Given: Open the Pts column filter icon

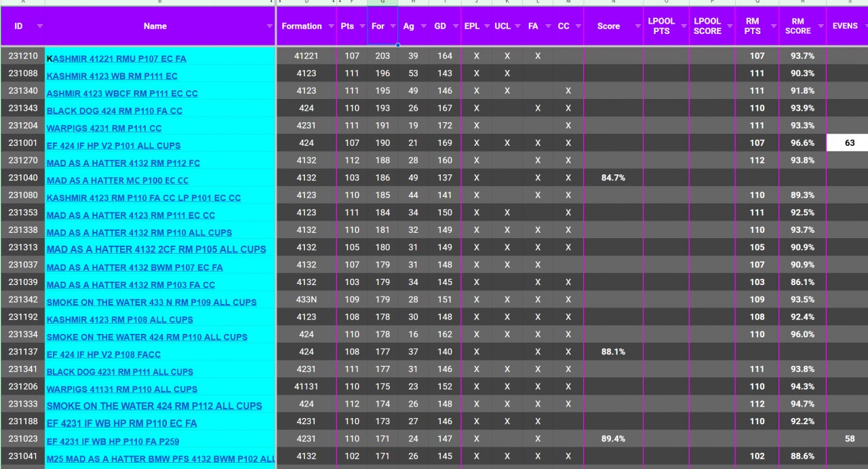Looking at the screenshot, I should (x=361, y=26).
